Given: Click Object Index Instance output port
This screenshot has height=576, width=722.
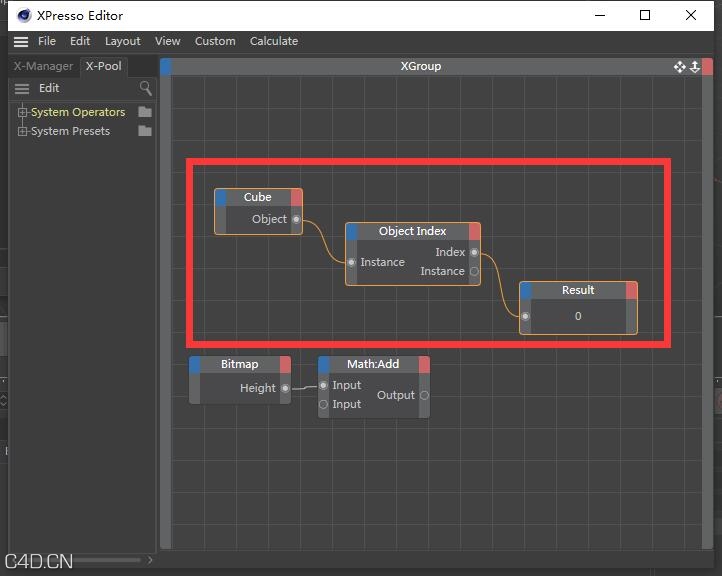Looking at the screenshot, I should [474, 271].
